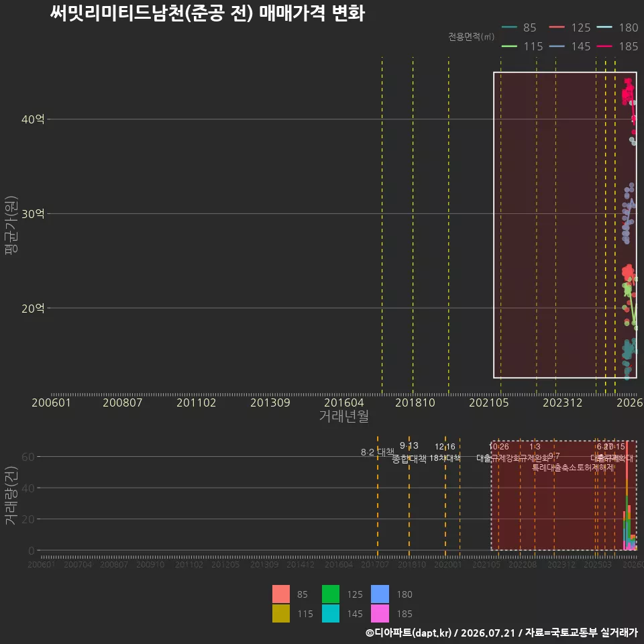Select the magenta 185 line key in the top legend
644x644 pixels.
[x=604, y=46]
